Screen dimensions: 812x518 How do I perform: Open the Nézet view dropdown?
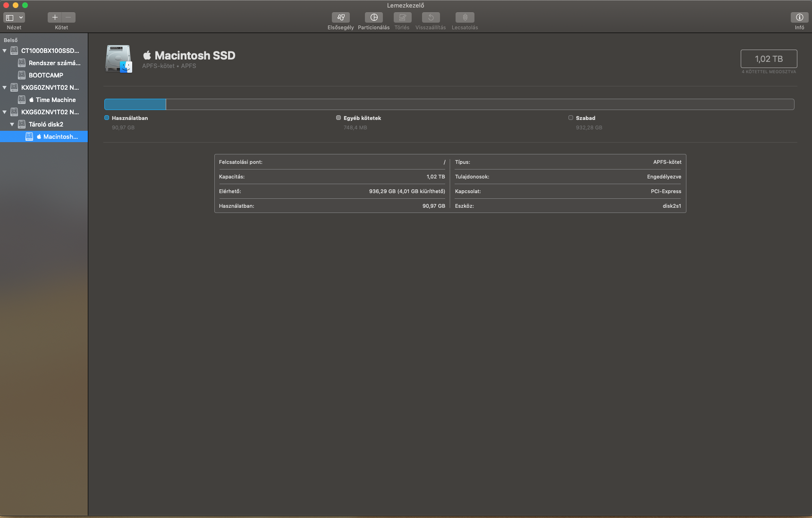coord(14,17)
